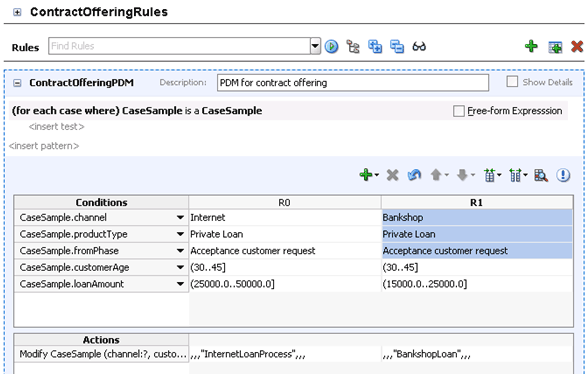The width and height of the screenshot is (588, 376).
Task: Click the add decision table icon
Action: [555, 47]
